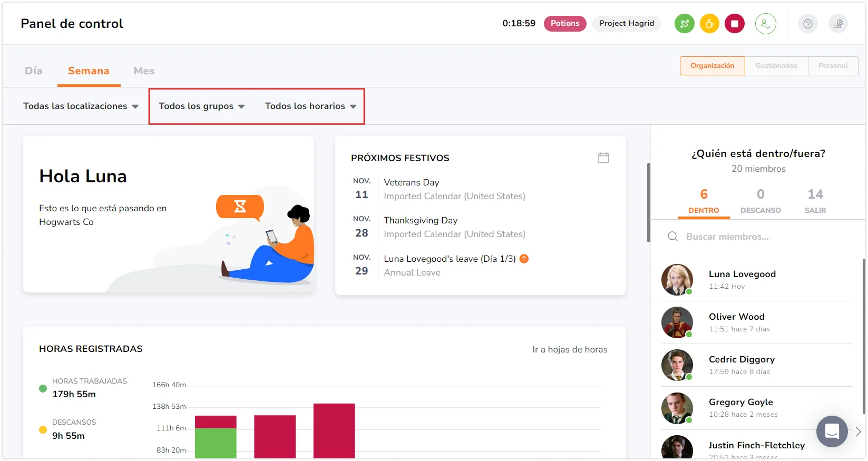Click the tallest red bar in the chart
The height and width of the screenshot is (461, 868).
click(334, 431)
